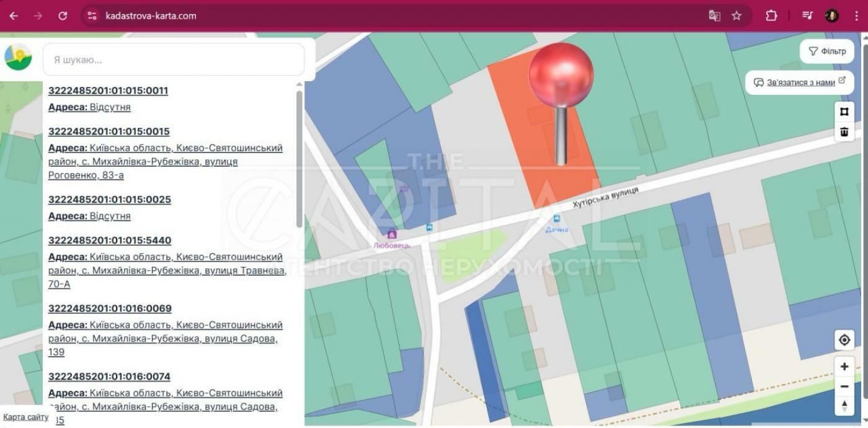Zoom in with the plus button
The height and width of the screenshot is (428, 868).
click(844, 367)
